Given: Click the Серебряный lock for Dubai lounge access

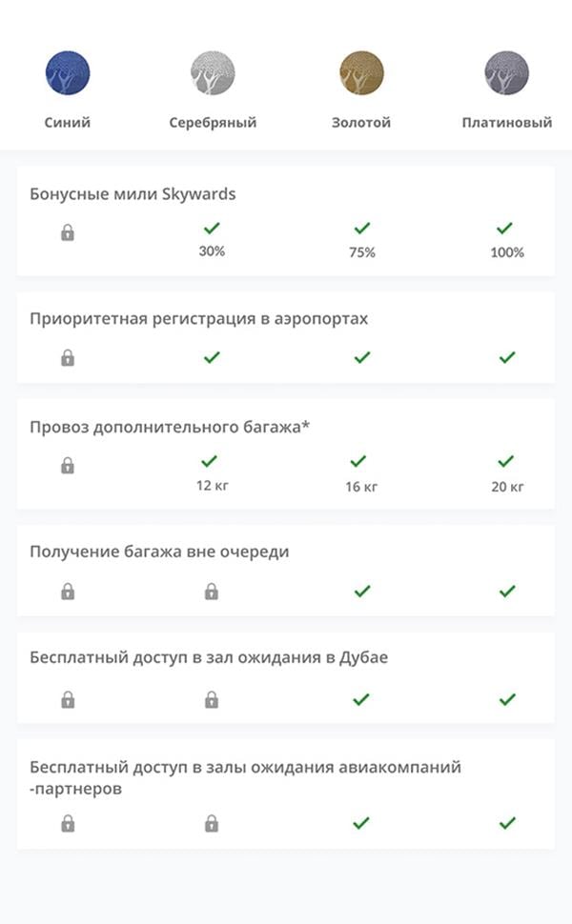Looking at the screenshot, I should coord(212,700).
